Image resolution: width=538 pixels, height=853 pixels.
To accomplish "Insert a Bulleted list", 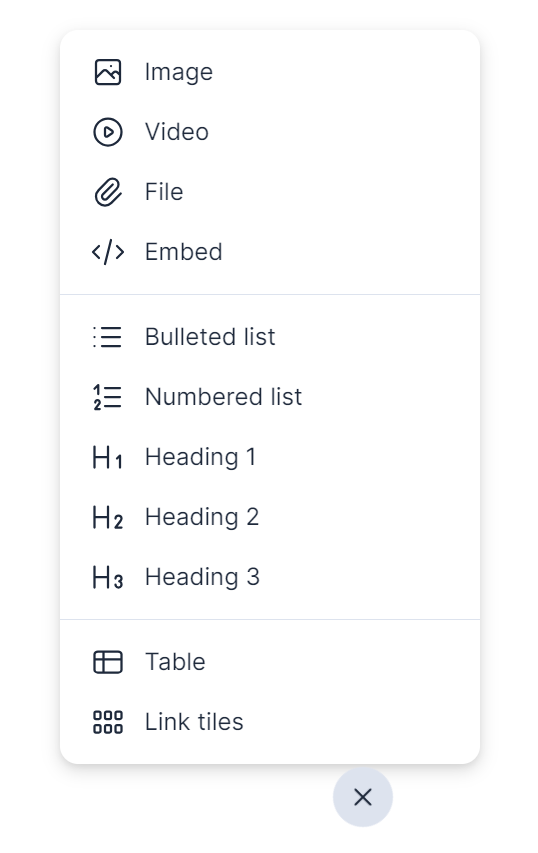I will [270, 337].
